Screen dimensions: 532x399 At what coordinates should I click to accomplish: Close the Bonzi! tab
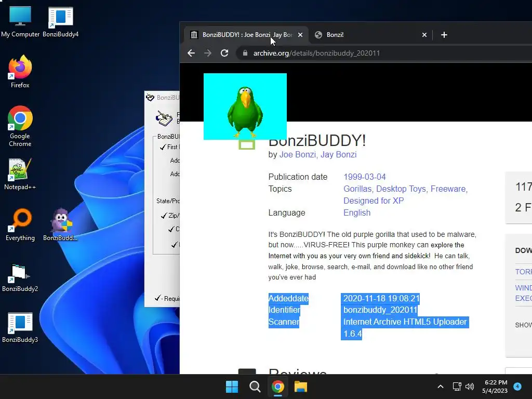(424, 35)
